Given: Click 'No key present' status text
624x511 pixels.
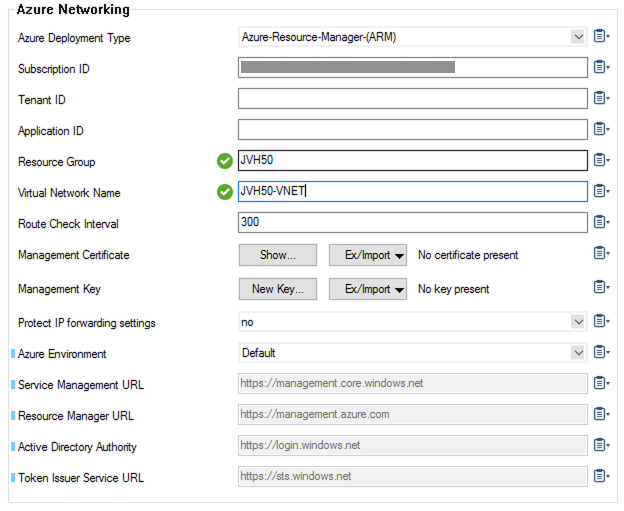Looking at the screenshot, I should 453,289.
